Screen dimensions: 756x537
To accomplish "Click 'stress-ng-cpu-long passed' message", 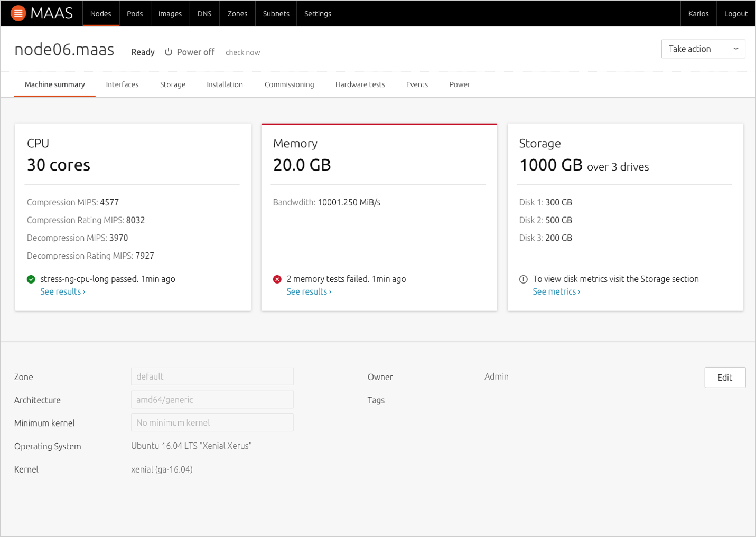I will pos(108,279).
